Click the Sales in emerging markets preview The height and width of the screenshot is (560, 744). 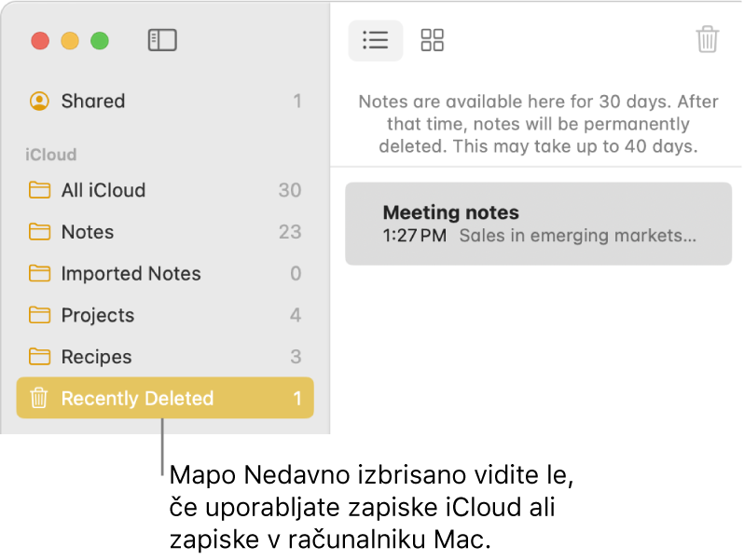(577, 236)
